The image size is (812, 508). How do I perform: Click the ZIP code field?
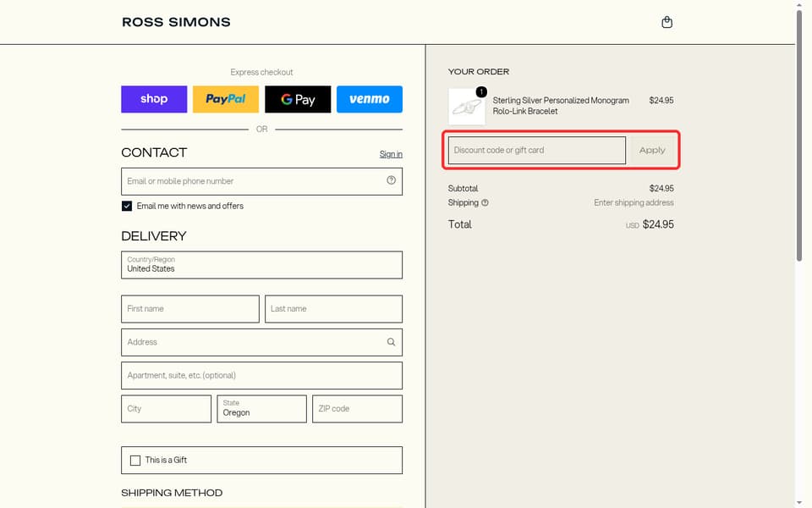[357, 409]
